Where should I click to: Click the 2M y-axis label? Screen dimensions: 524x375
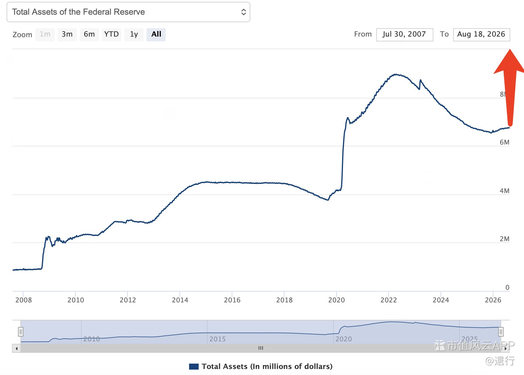pos(504,239)
